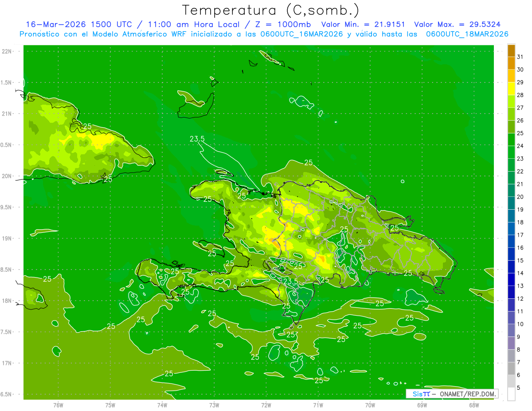This screenshot has height=411, width=532.
Task: Click the longitude label "68W"
Action: pos(474,405)
